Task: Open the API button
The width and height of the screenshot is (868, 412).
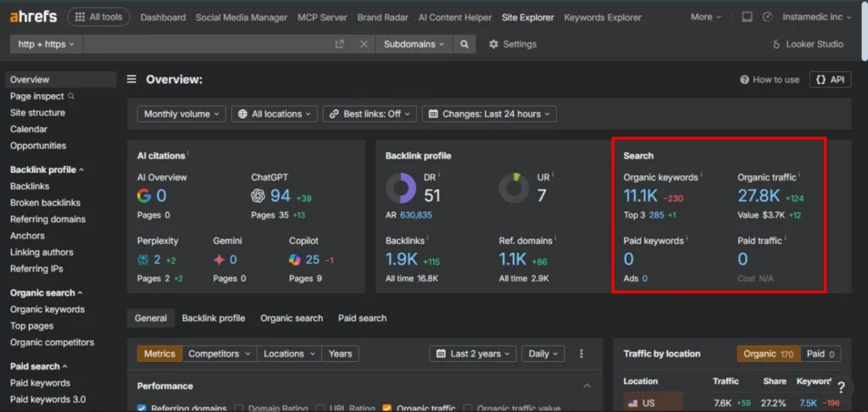Action: pyautogui.click(x=830, y=80)
